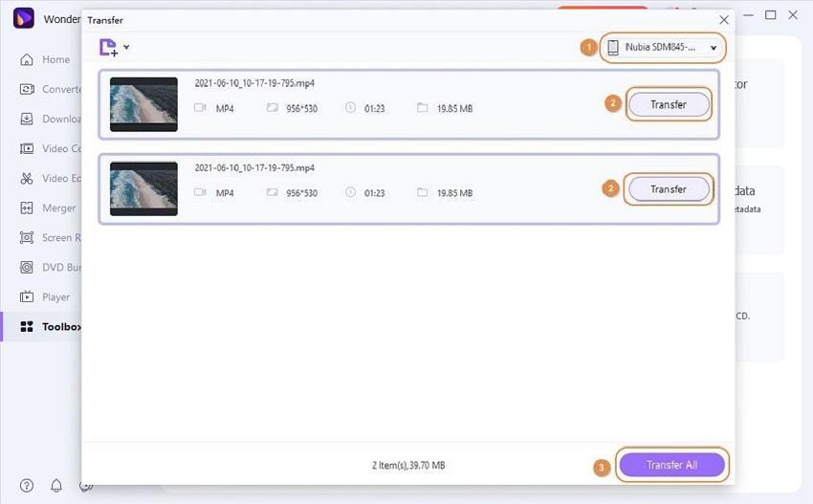Open the Screen Recorder sidebar icon
Screen dimensions: 813x504
27,237
